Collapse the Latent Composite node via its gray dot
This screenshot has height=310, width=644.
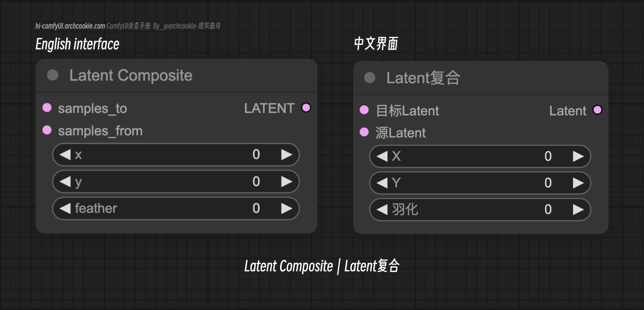pos(53,75)
